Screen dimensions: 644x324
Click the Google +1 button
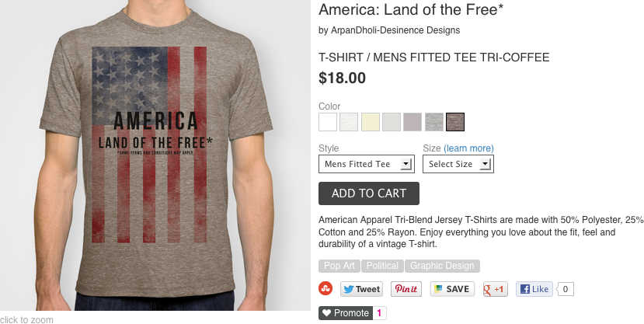click(x=496, y=289)
